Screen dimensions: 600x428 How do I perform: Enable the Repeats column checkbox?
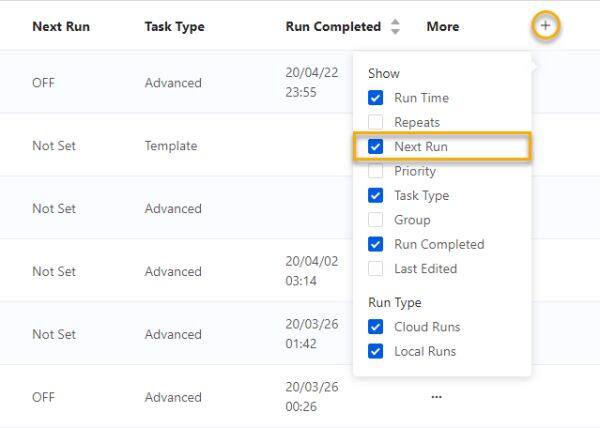tap(375, 122)
